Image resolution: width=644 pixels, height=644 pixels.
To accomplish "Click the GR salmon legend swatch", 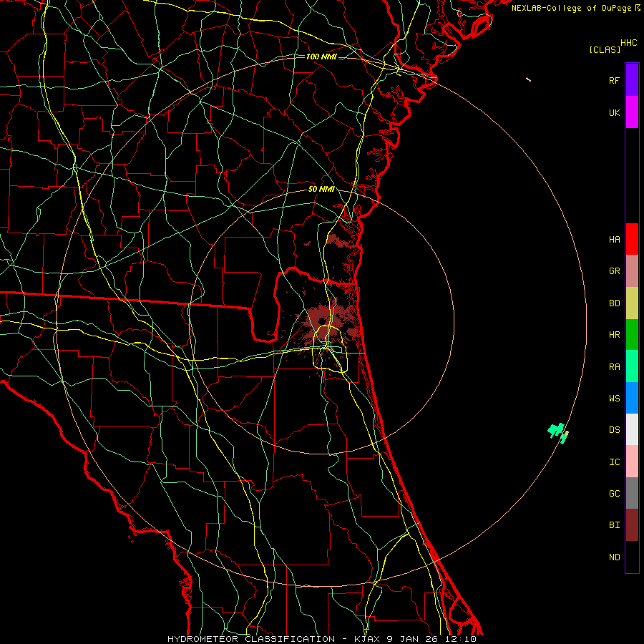I will point(632,271).
